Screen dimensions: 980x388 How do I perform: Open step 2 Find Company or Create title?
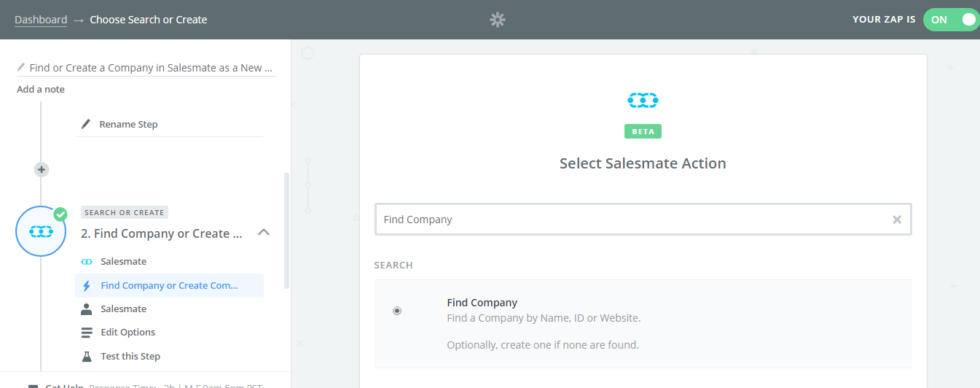tap(161, 233)
